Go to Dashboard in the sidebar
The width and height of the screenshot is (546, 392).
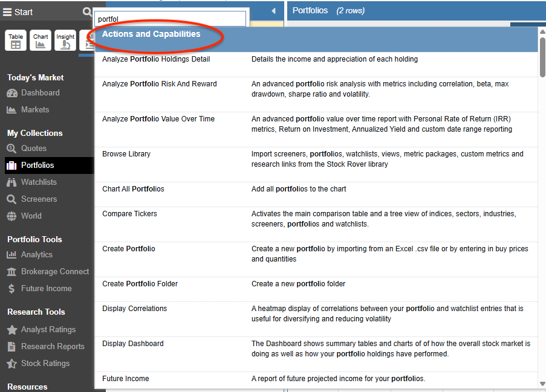coord(41,93)
